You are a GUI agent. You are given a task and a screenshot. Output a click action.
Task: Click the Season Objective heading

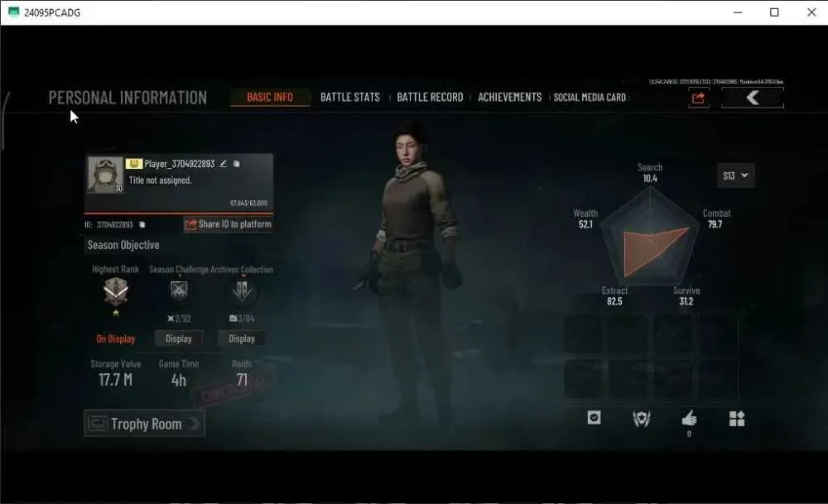pyautogui.click(x=123, y=246)
